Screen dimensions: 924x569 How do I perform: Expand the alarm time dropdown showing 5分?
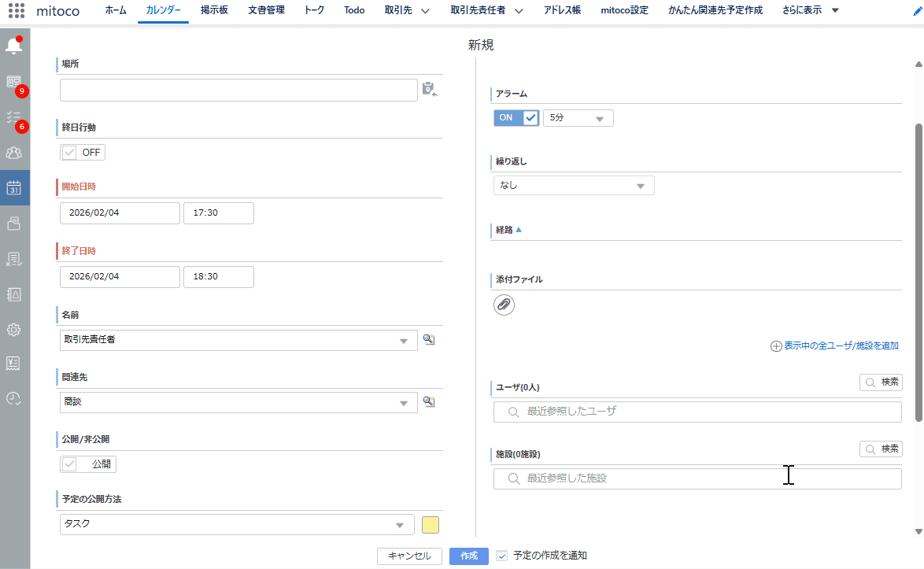(x=578, y=118)
